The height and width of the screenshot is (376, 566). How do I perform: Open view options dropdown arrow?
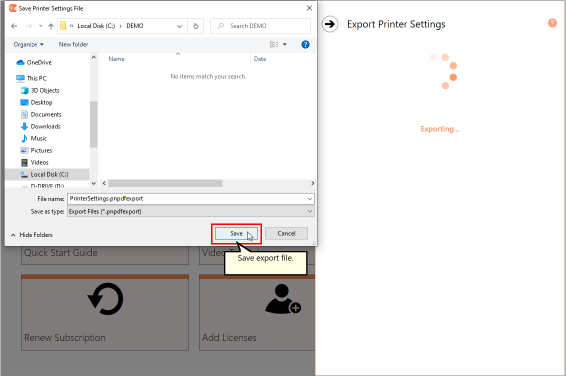285,44
